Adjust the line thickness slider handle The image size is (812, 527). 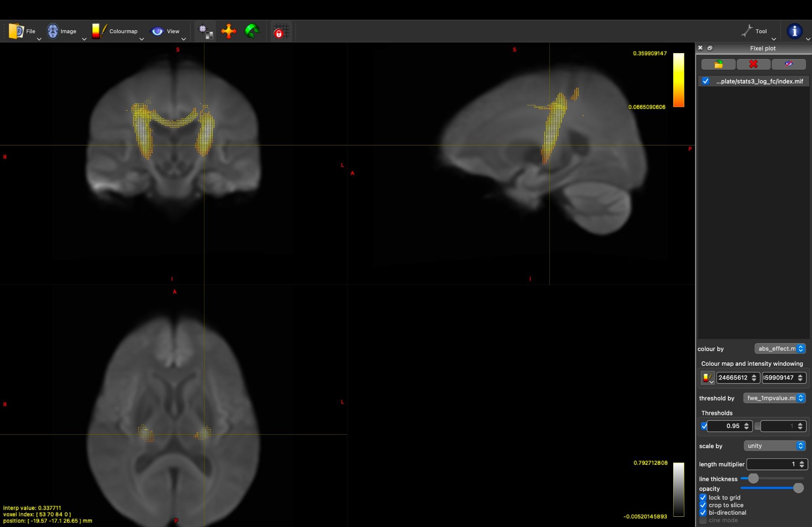point(753,479)
